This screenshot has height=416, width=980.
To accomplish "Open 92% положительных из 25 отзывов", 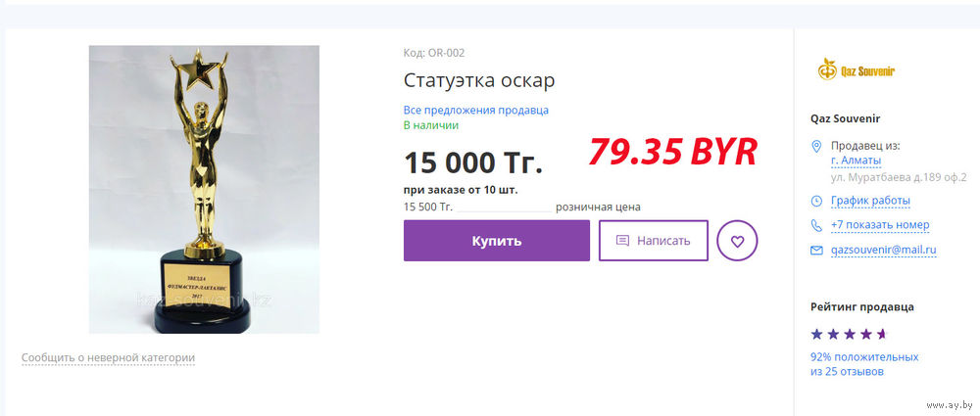I will (x=864, y=364).
